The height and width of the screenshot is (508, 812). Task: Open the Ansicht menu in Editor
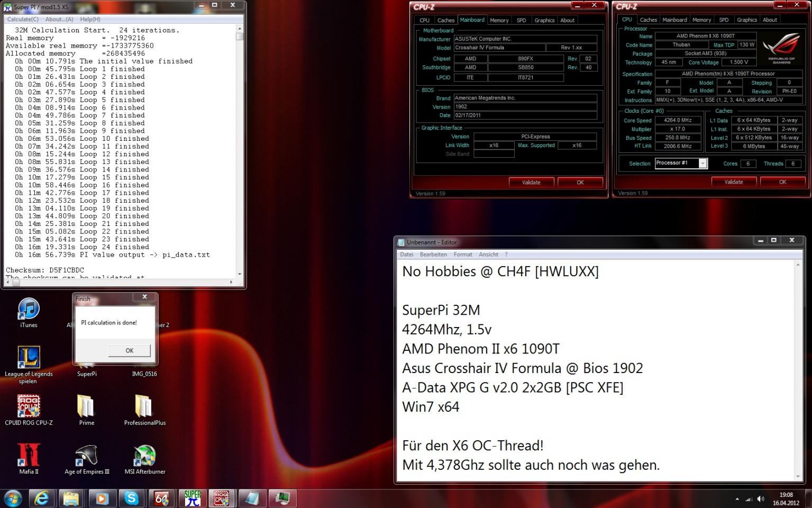[489, 255]
